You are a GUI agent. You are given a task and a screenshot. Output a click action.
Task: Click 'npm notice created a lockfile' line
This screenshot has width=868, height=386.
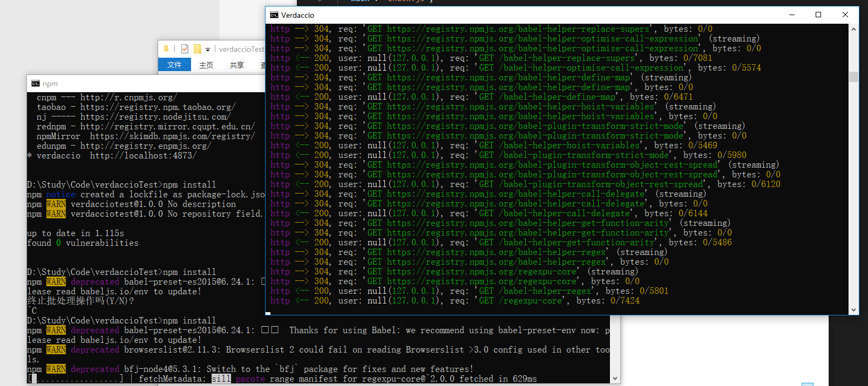[x=146, y=194]
